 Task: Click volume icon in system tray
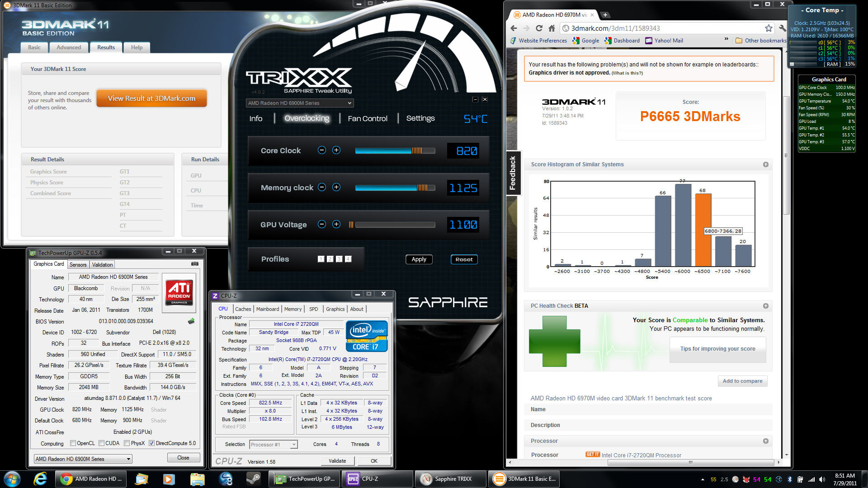click(x=822, y=479)
